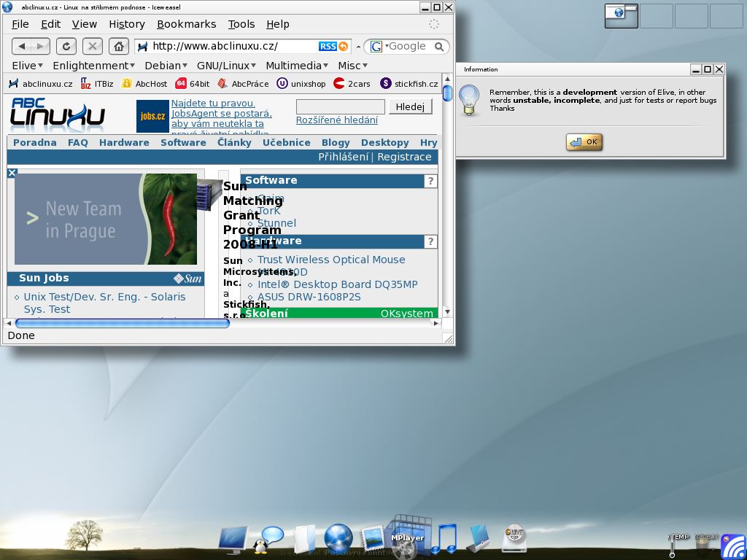
Task: Open the music note player in dock
Action: coord(444,539)
